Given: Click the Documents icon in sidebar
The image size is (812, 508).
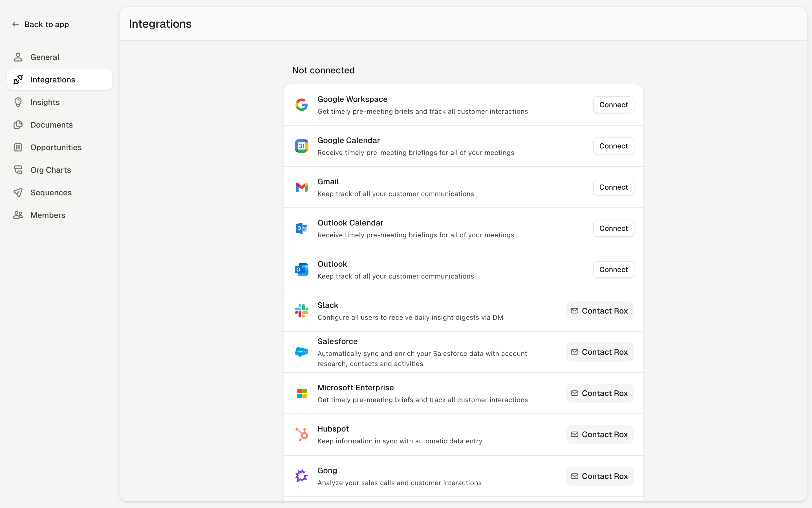Looking at the screenshot, I should pos(18,125).
